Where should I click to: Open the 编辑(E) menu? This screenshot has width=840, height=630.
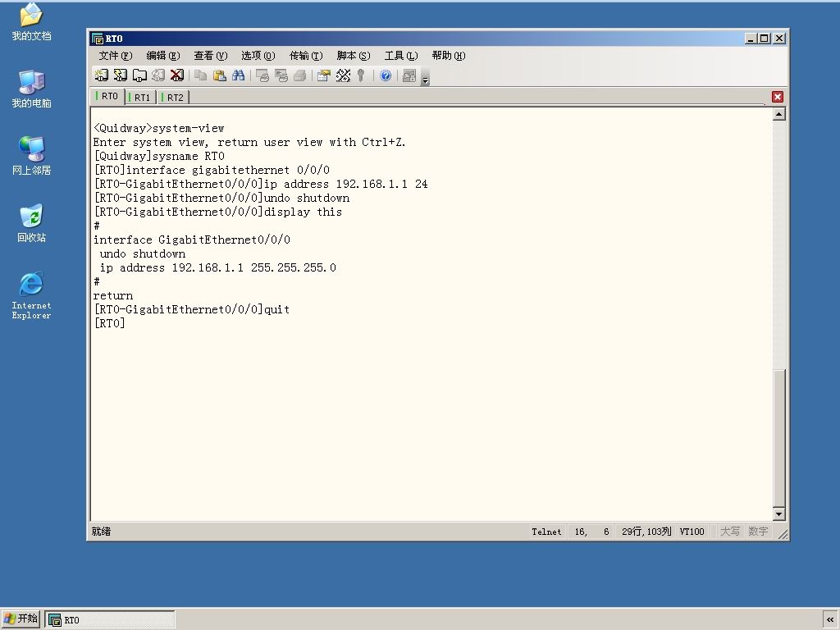click(x=163, y=56)
